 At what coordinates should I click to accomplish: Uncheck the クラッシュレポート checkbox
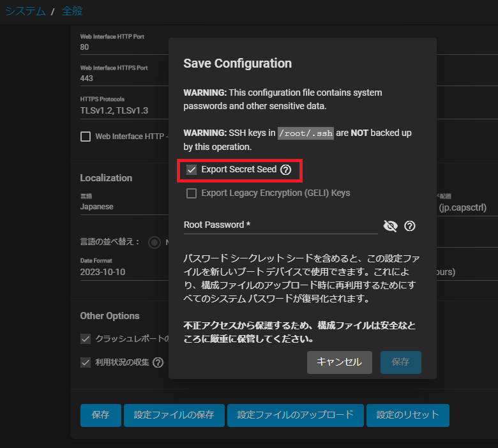[86, 339]
